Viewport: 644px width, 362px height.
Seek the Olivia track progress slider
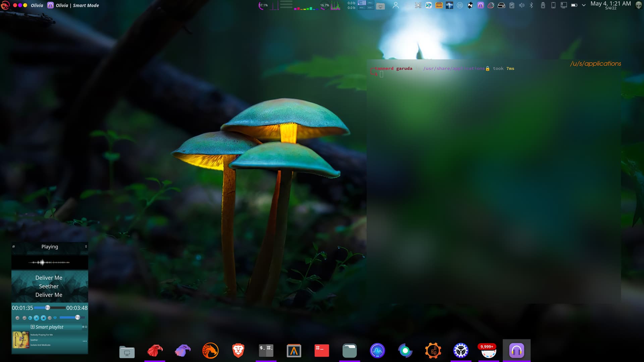pos(50,308)
